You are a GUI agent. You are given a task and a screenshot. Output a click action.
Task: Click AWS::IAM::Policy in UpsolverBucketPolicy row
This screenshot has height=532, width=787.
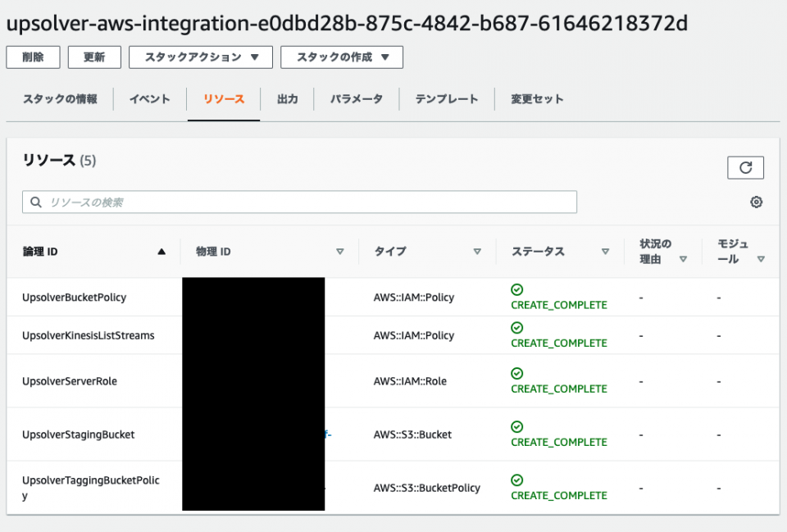point(414,298)
